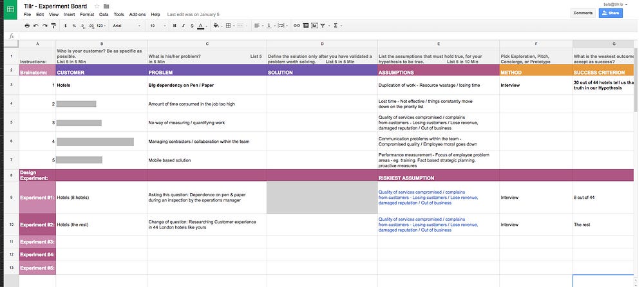Open the Arial font dropdown

pos(126,26)
